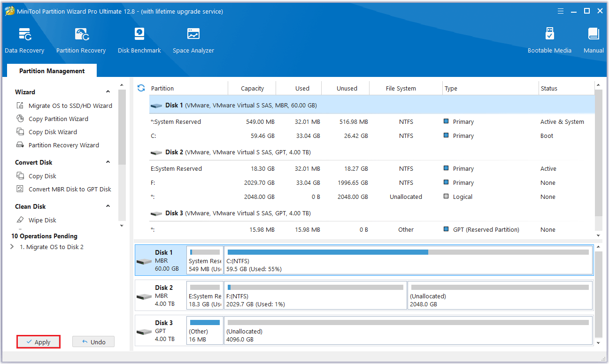Click the Partition Recovery Wizard sidebar icon

[20, 145]
